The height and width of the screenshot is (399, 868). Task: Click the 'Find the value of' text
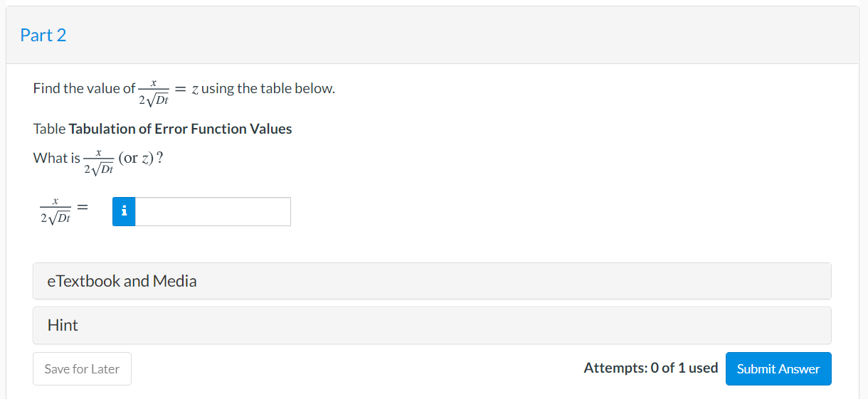(x=84, y=89)
